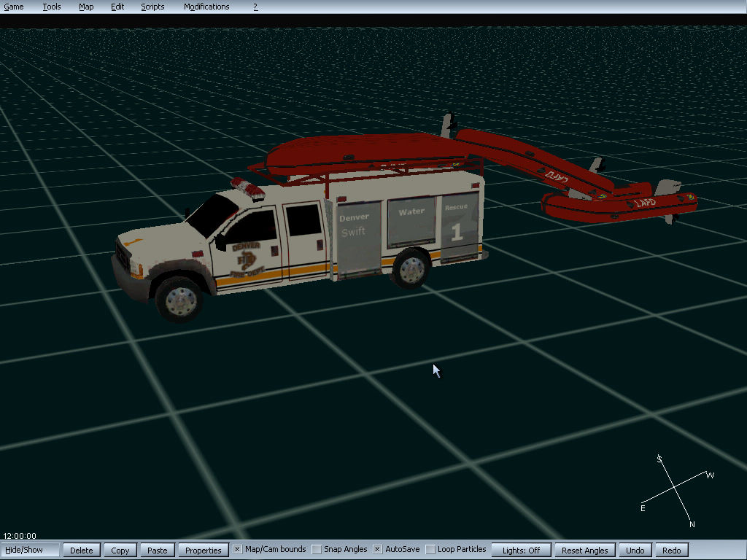Image resolution: width=747 pixels, height=560 pixels.
Task: Click the Paste button
Action: point(157,551)
